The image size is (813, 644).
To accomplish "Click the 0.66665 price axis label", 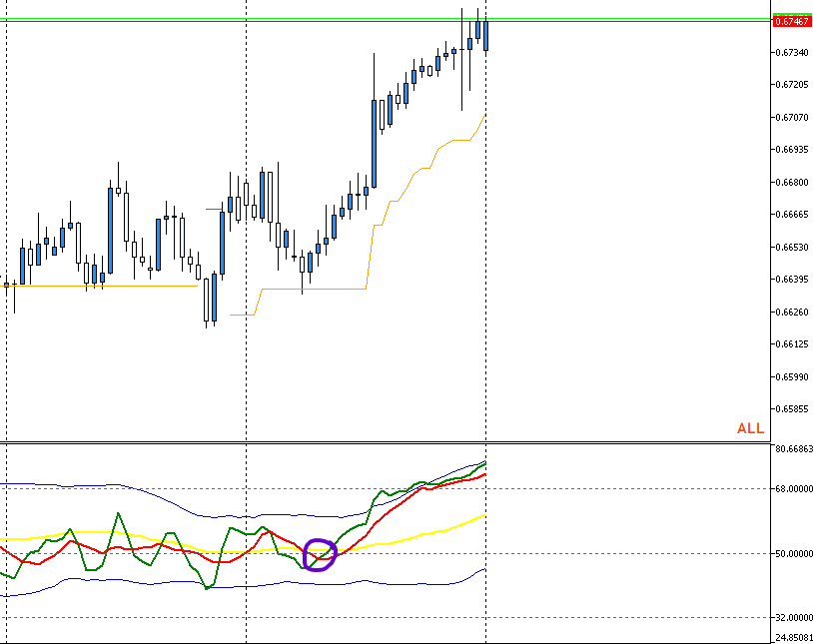I will click(x=792, y=215).
